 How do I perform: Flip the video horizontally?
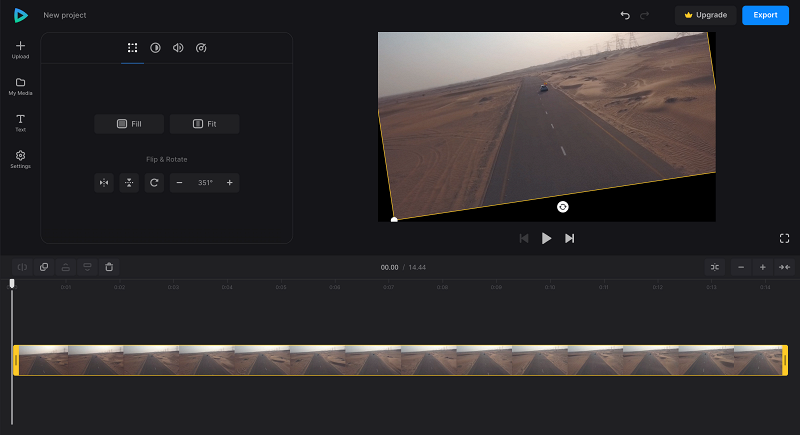(x=104, y=183)
